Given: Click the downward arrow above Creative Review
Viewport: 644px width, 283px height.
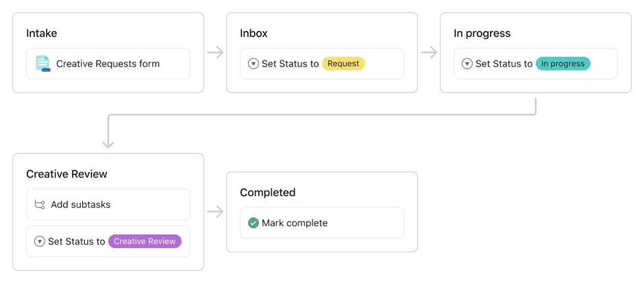Looking at the screenshot, I should coord(108,140).
